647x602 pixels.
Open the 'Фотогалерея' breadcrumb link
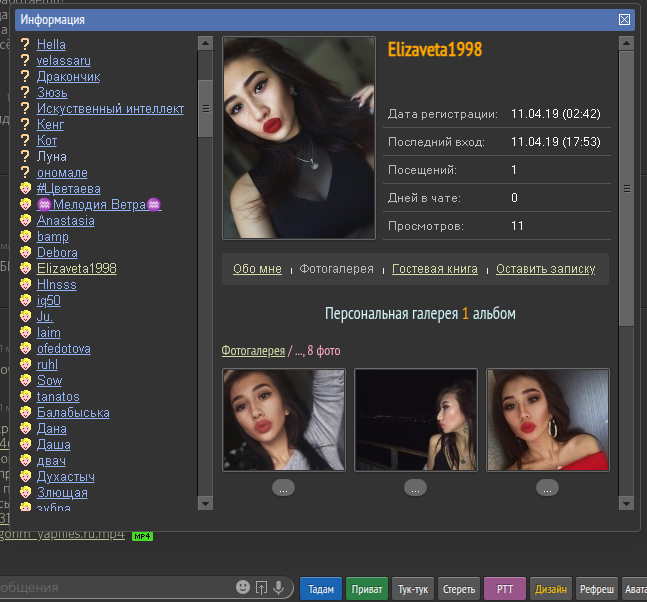click(253, 350)
